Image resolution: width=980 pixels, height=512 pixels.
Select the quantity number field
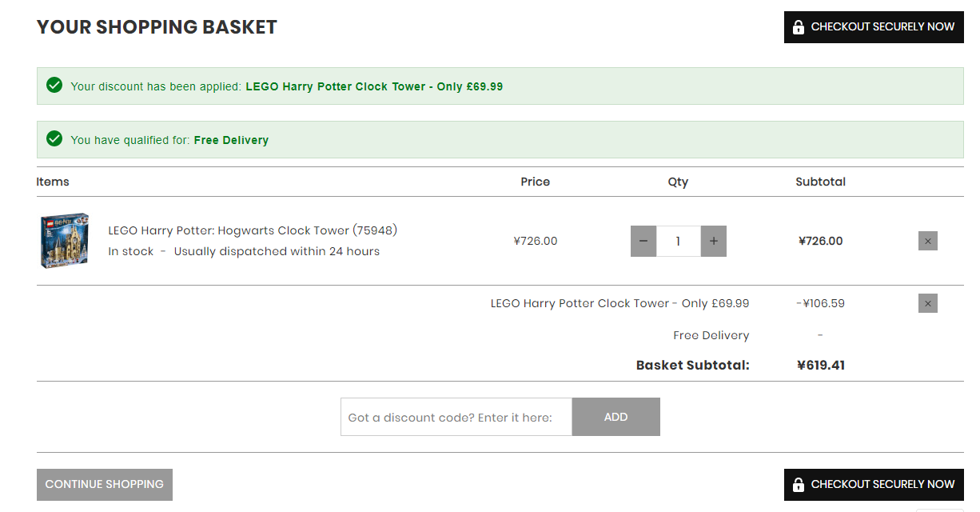click(679, 241)
